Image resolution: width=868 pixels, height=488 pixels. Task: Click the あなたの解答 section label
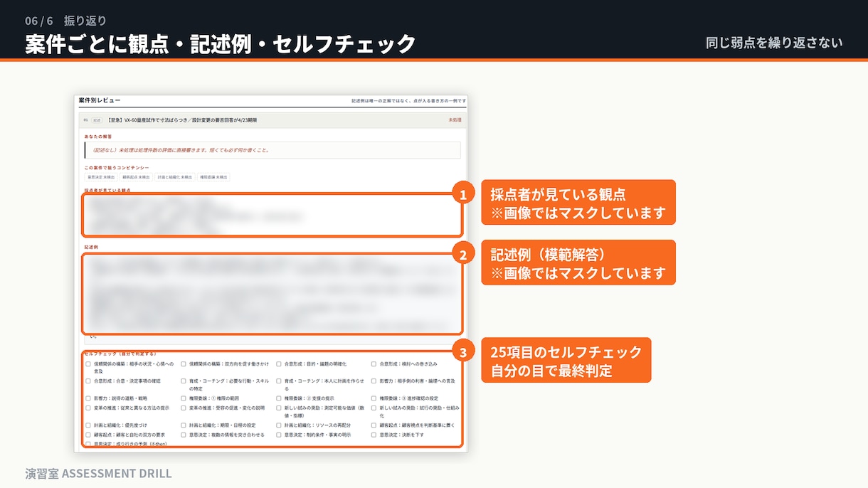[x=98, y=136]
